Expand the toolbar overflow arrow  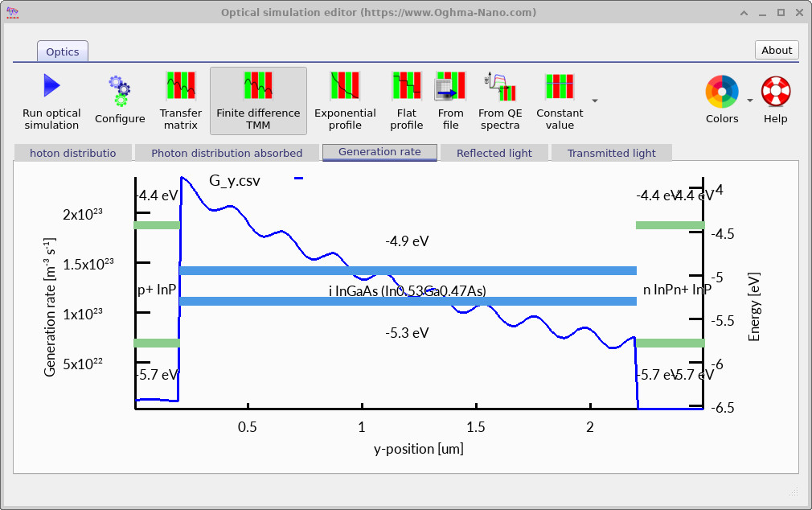595,101
